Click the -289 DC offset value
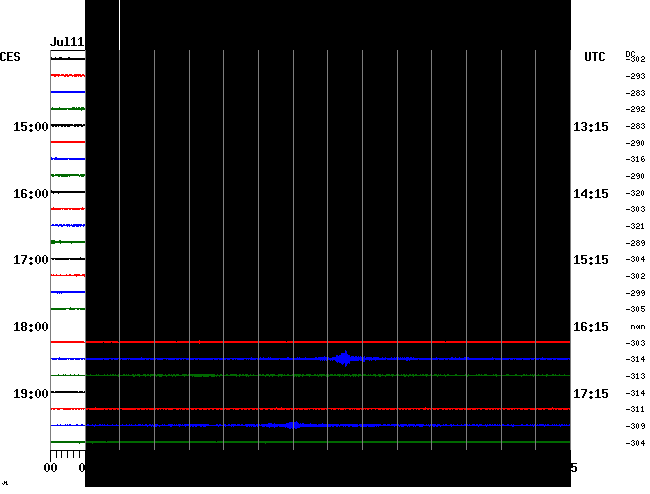The image size is (650, 494). click(x=635, y=243)
